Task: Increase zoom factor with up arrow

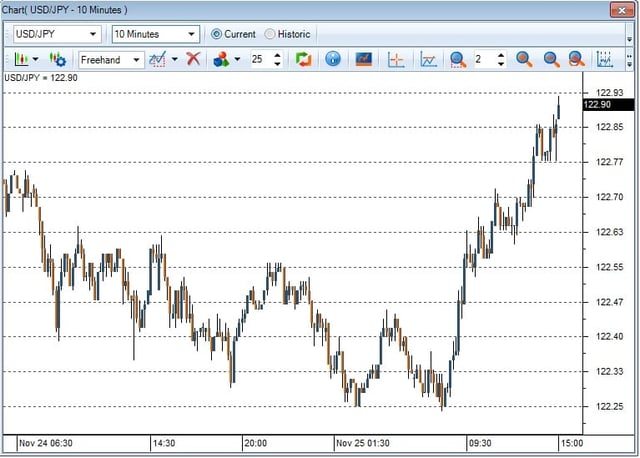Action: 501,55
